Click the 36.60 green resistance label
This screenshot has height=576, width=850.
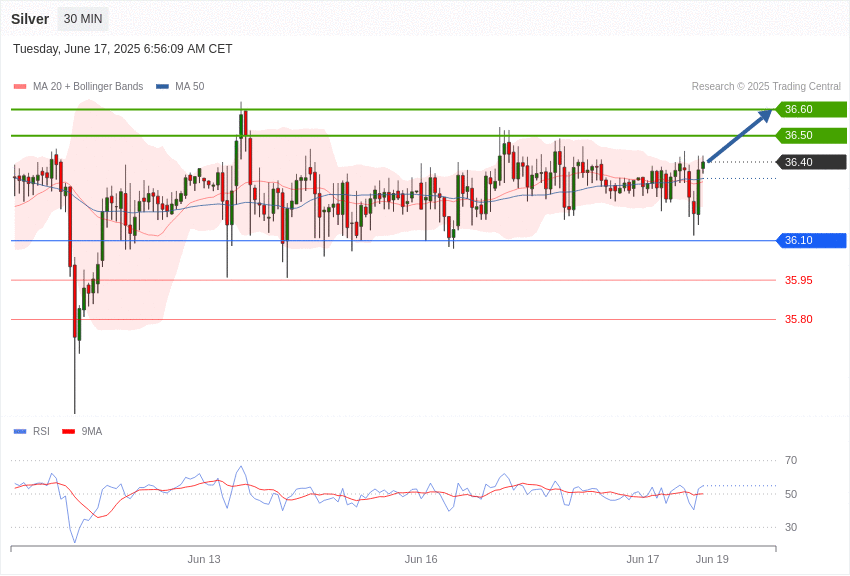[811, 109]
